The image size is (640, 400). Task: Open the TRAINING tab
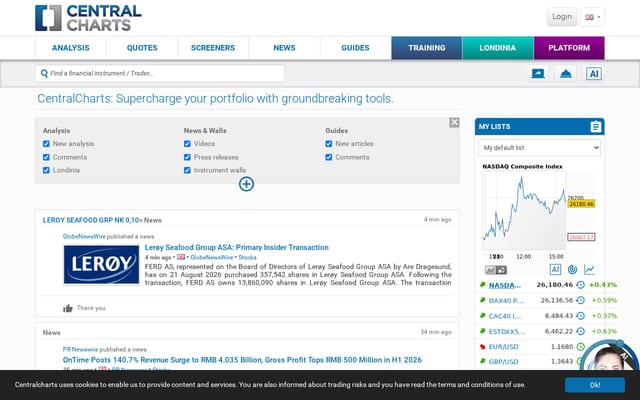click(x=427, y=48)
